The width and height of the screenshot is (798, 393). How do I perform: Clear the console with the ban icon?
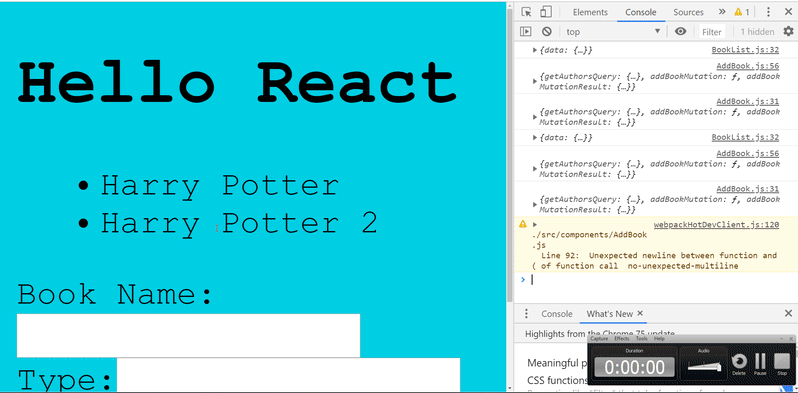pos(547,32)
